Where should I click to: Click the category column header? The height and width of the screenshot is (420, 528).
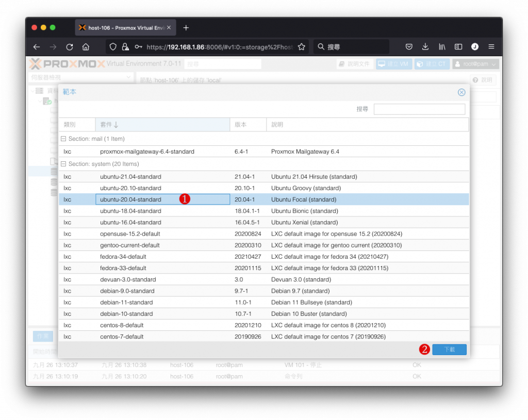pos(77,125)
